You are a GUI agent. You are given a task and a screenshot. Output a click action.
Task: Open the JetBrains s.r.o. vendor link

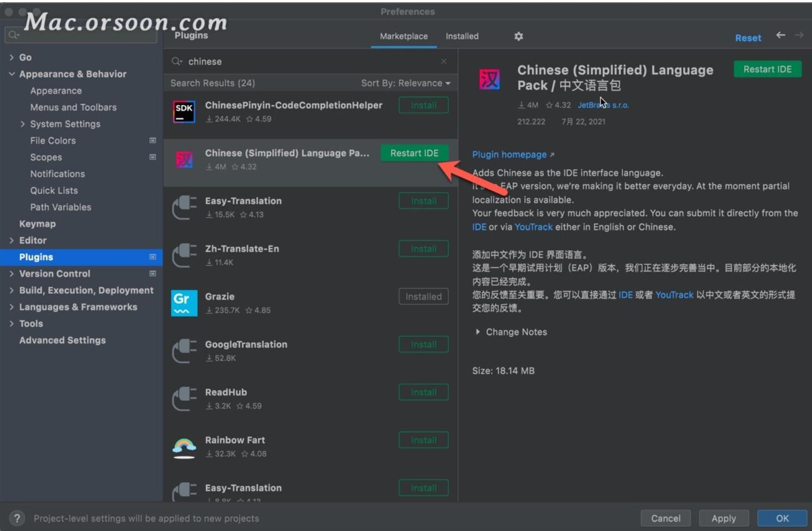(x=603, y=105)
